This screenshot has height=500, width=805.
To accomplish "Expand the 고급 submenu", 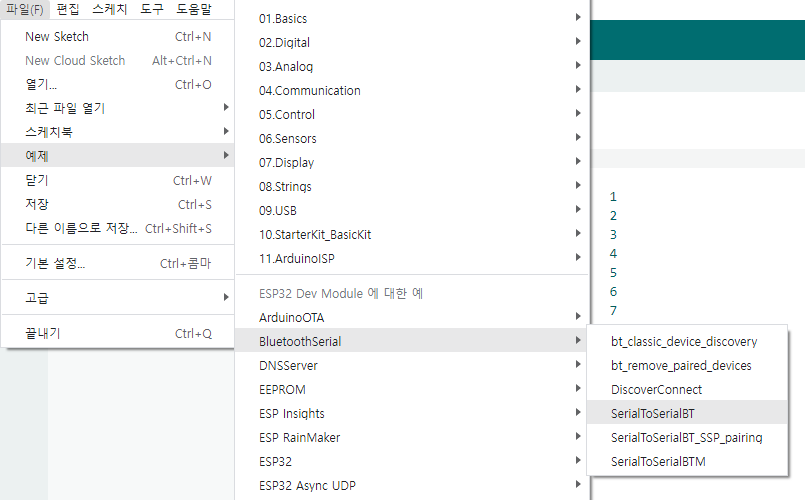I will coord(118,298).
